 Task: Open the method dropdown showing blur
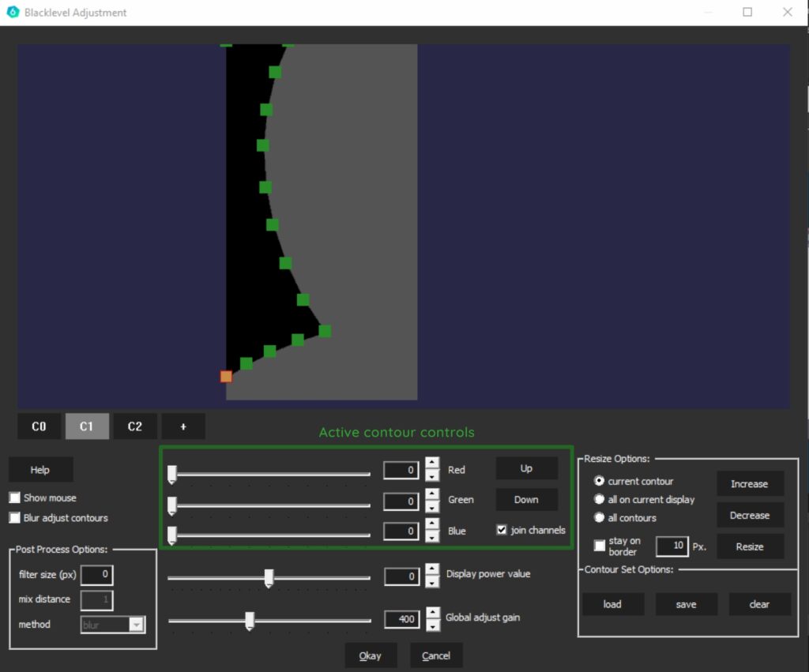pyautogui.click(x=137, y=625)
